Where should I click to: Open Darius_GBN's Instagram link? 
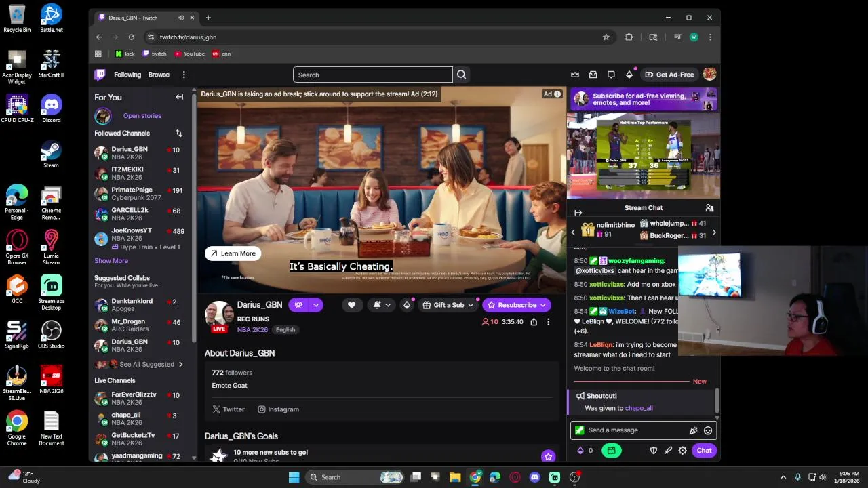278,409
